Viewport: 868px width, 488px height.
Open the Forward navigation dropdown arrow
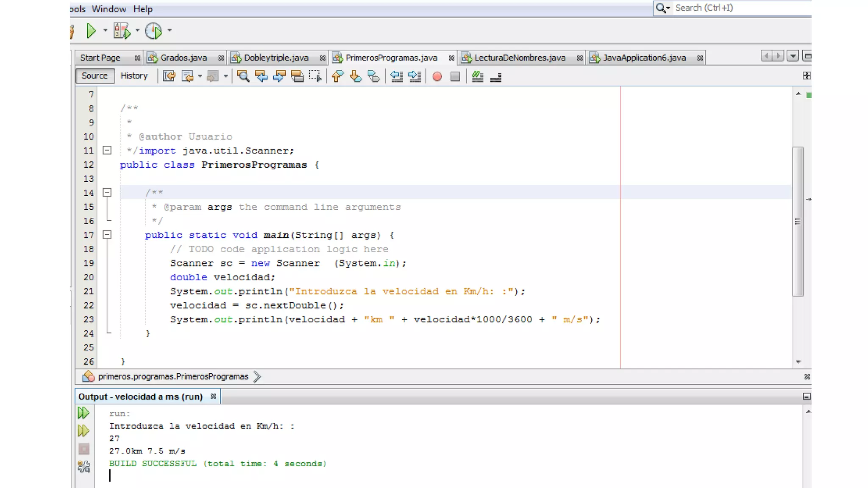(x=225, y=76)
